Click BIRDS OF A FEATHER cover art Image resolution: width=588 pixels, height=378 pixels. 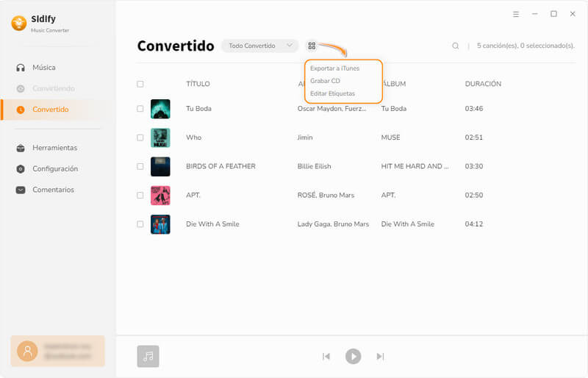point(160,167)
